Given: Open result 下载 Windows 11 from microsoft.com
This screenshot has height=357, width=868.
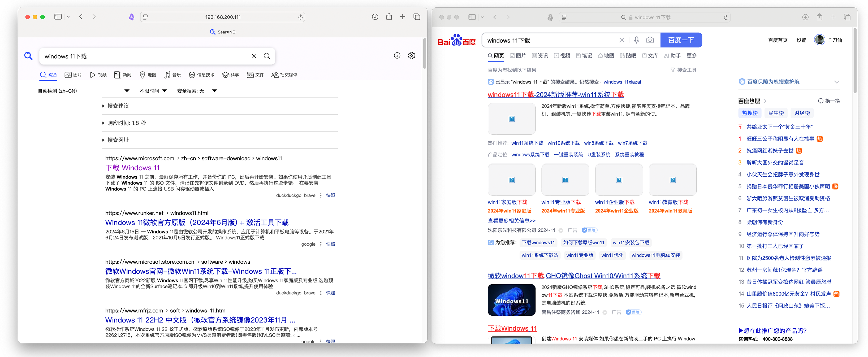Looking at the screenshot, I should pyautogui.click(x=132, y=168).
